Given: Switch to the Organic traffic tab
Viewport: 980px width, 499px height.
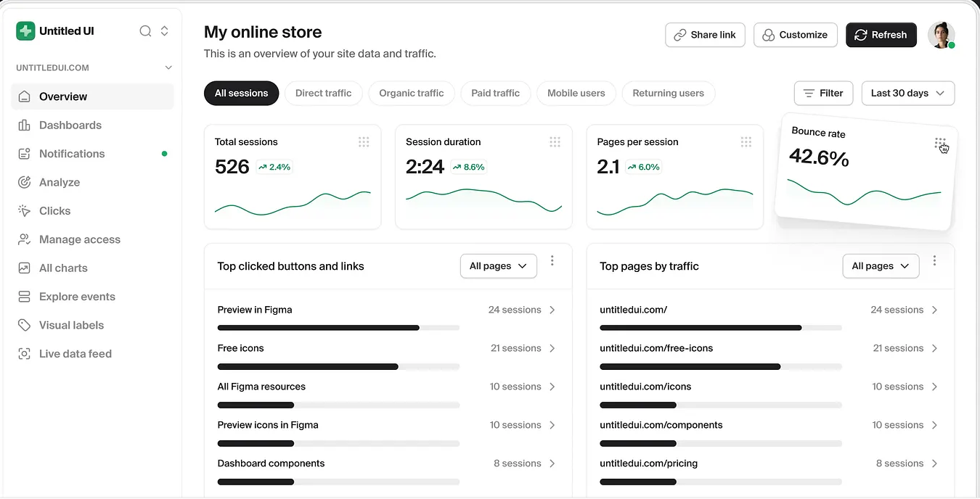Looking at the screenshot, I should (x=411, y=94).
